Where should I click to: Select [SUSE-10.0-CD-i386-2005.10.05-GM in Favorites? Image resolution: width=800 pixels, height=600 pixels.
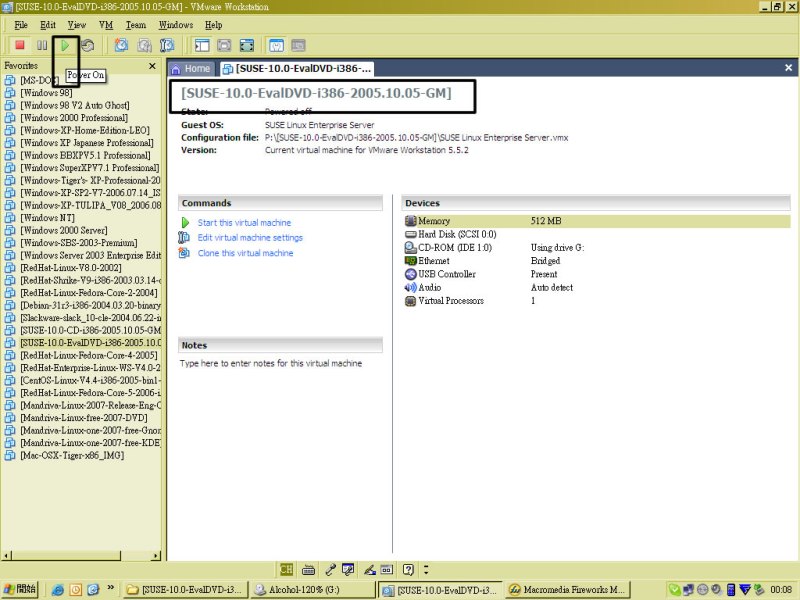coord(83,330)
